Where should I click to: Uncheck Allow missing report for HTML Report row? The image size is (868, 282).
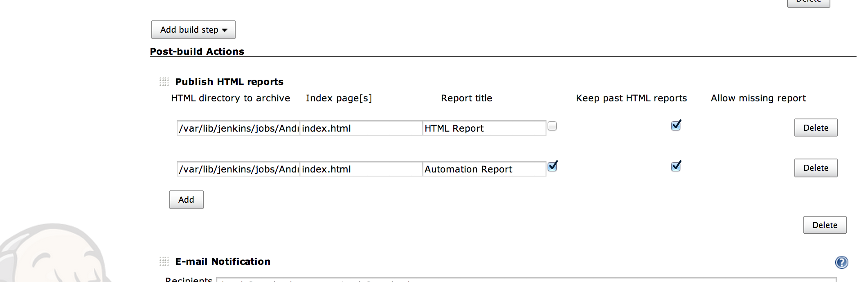(676, 125)
